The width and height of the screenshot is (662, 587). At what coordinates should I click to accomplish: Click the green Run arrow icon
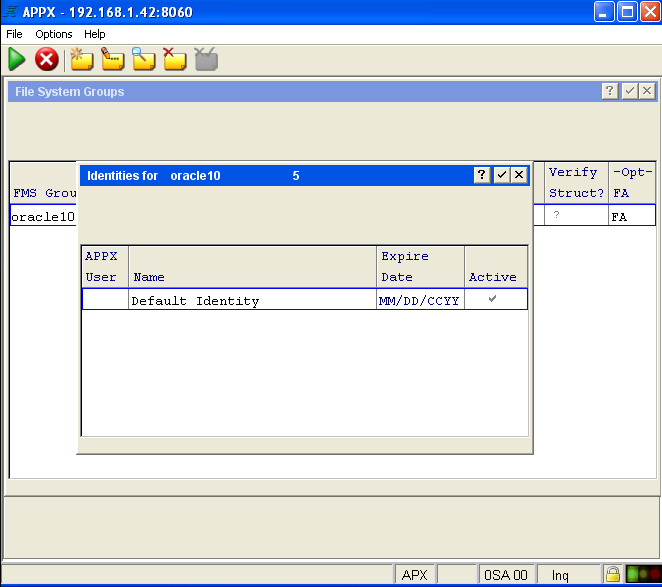(17, 60)
